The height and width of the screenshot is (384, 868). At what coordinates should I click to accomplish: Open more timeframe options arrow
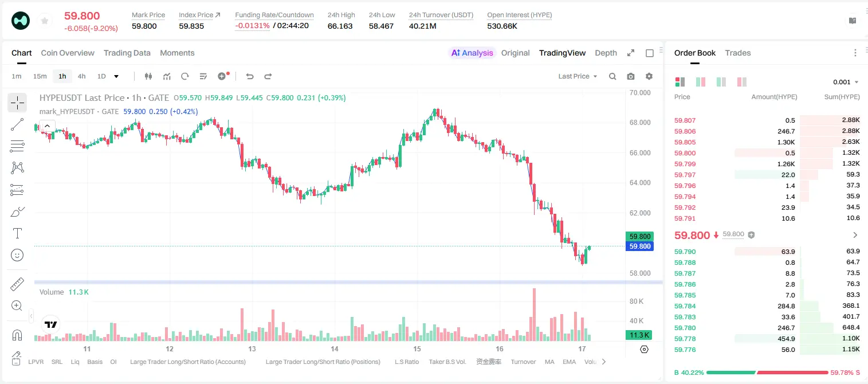[116, 76]
